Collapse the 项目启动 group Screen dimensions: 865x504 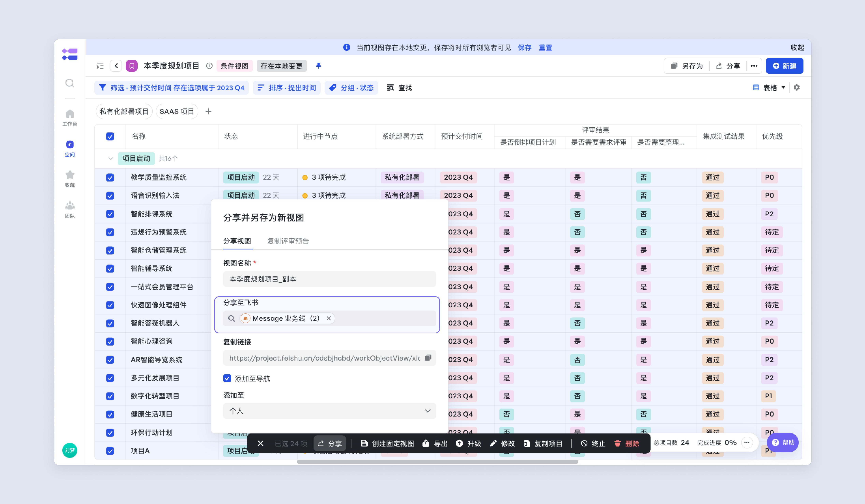110,158
